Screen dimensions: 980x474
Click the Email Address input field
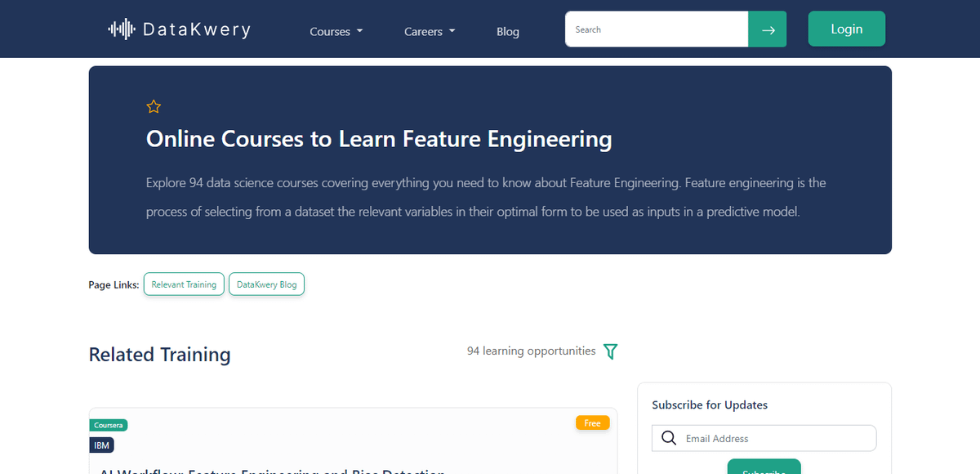tap(776, 438)
